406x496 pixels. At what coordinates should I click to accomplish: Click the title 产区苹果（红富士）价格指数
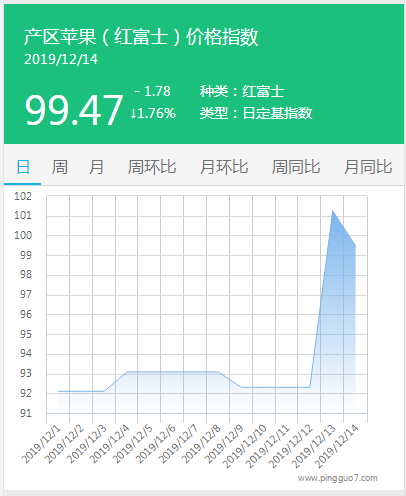(141, 37)
